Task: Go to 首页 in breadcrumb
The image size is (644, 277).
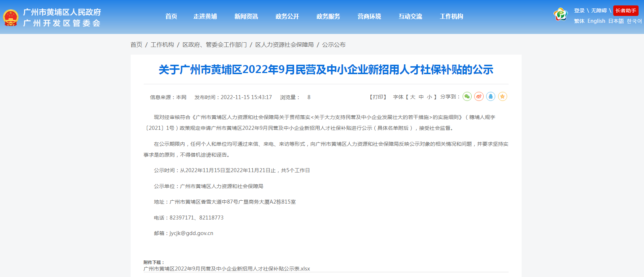Action: point(136,45)
